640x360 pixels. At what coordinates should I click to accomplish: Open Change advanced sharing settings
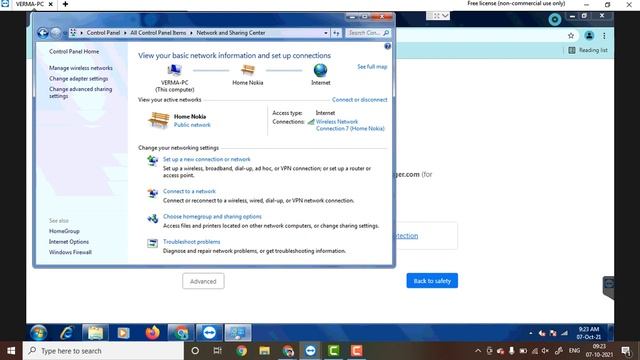pyautogui.click(x=80, y=92)
